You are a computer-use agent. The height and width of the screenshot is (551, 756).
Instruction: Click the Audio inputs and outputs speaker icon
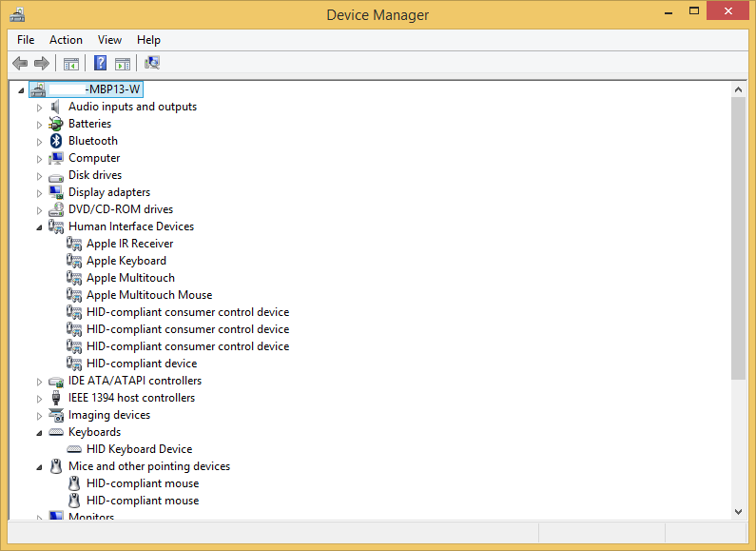[x=56, y=107]
